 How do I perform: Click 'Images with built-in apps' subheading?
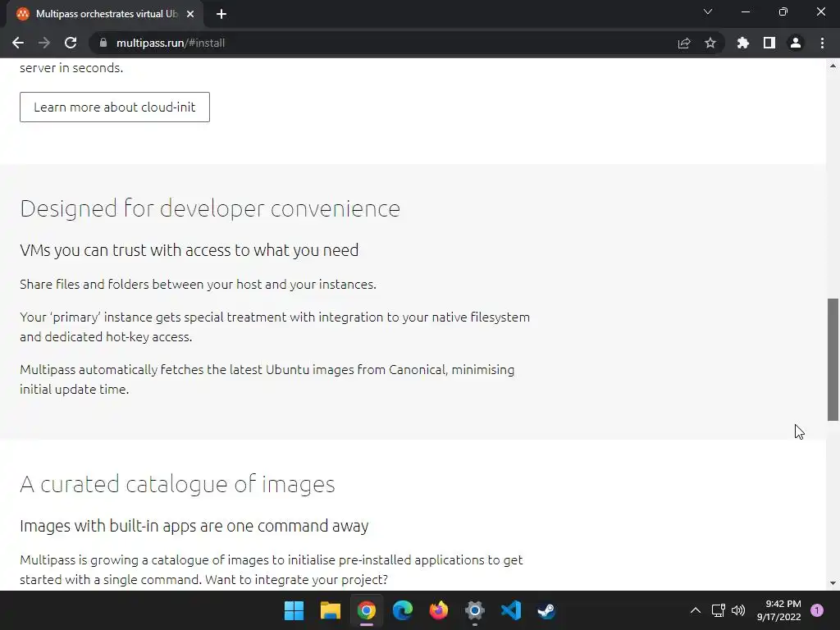click(x=194, y=526)
